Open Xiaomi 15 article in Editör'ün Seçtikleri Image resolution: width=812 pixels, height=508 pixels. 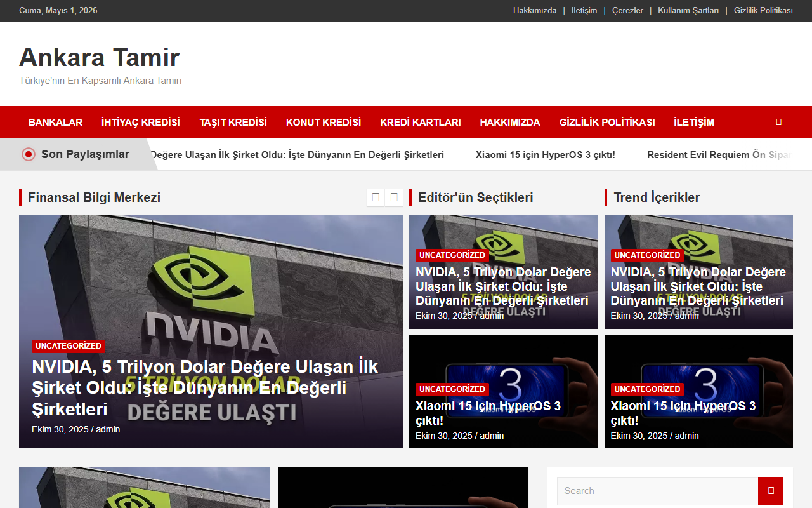coord(488,413)
